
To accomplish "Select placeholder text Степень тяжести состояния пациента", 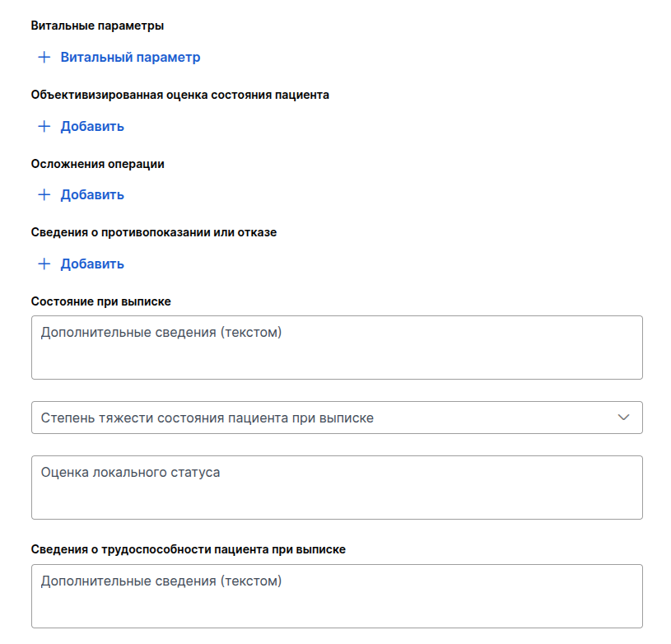I will click(x=165, y=418).
